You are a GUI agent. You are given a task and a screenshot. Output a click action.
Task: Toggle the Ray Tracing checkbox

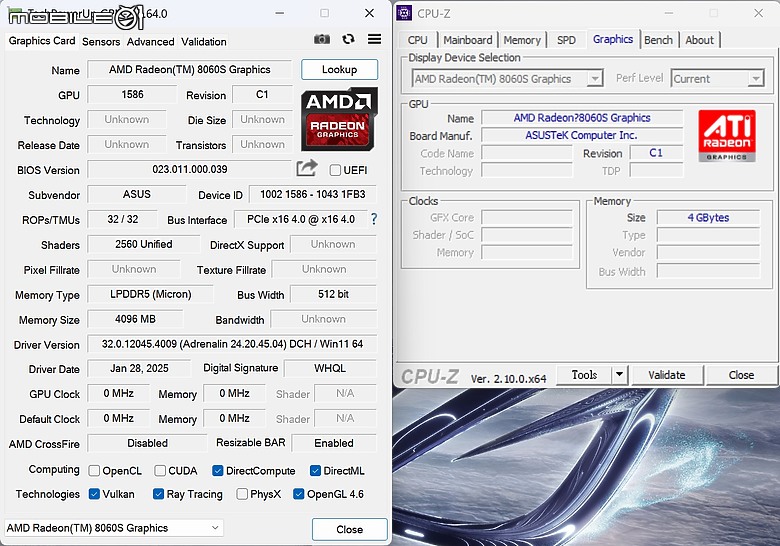[158, 494]
